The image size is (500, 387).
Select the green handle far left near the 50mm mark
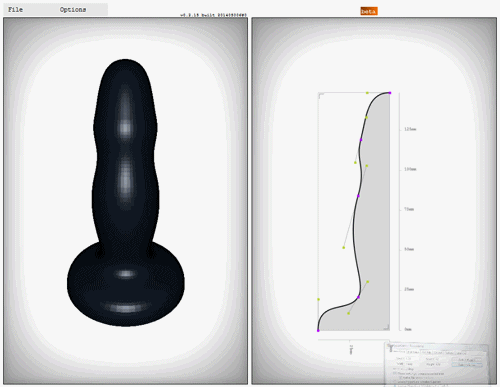[x=343, y=248]
